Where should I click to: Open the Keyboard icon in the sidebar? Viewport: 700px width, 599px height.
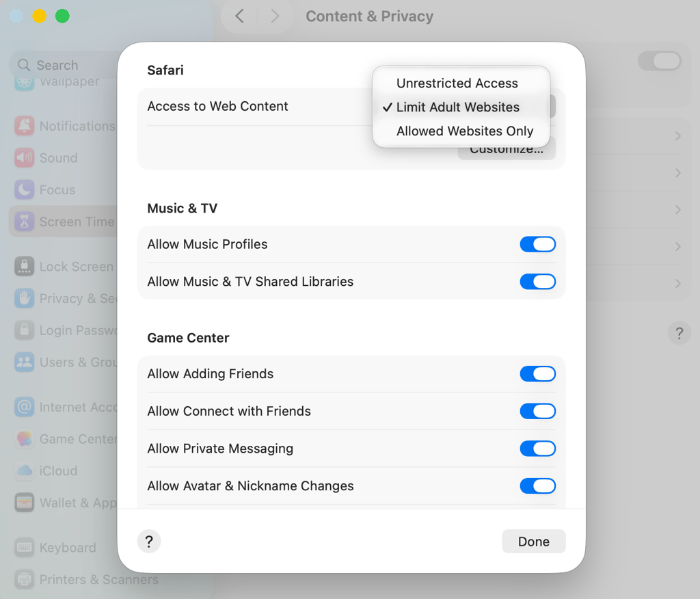pyautogui.click(x=24, y=548)
